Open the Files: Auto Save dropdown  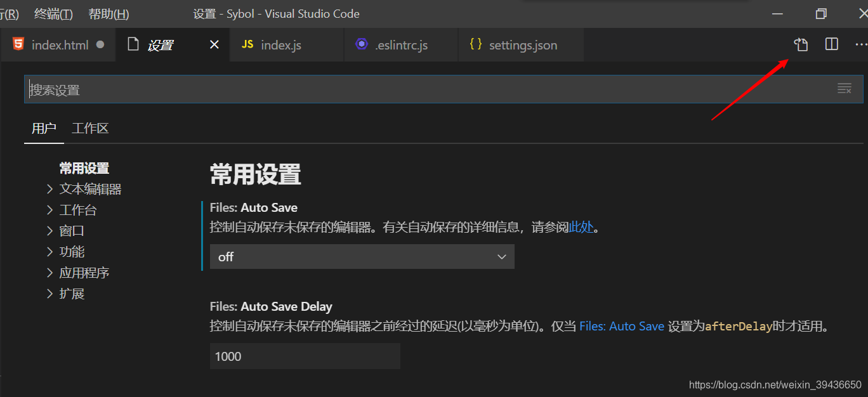(362, 257)
